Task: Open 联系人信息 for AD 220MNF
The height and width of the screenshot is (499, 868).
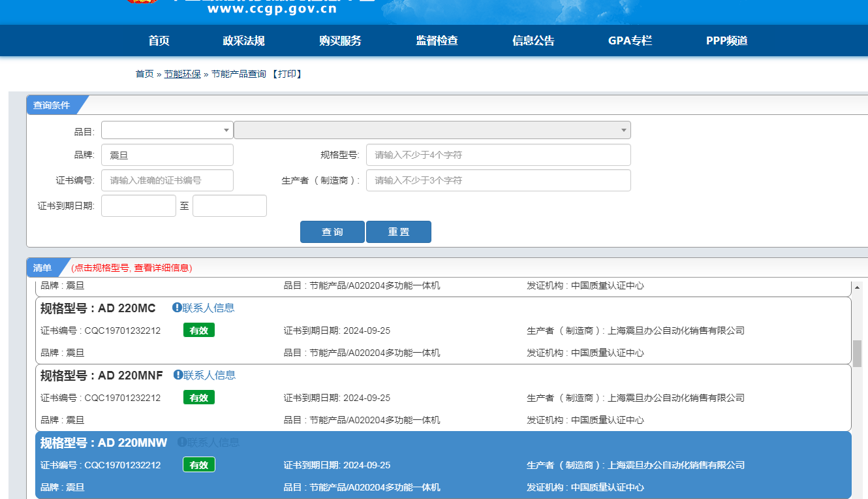Action: 209,375
